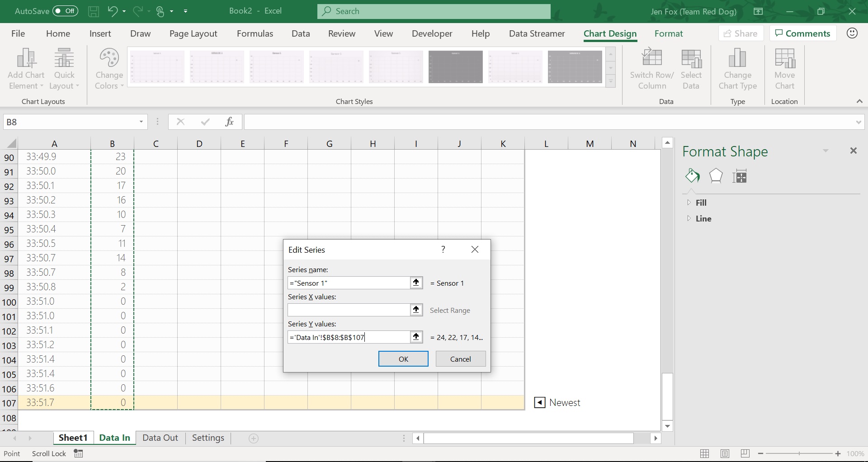Open Format Shape pane options dropdown

pos(826,151)
